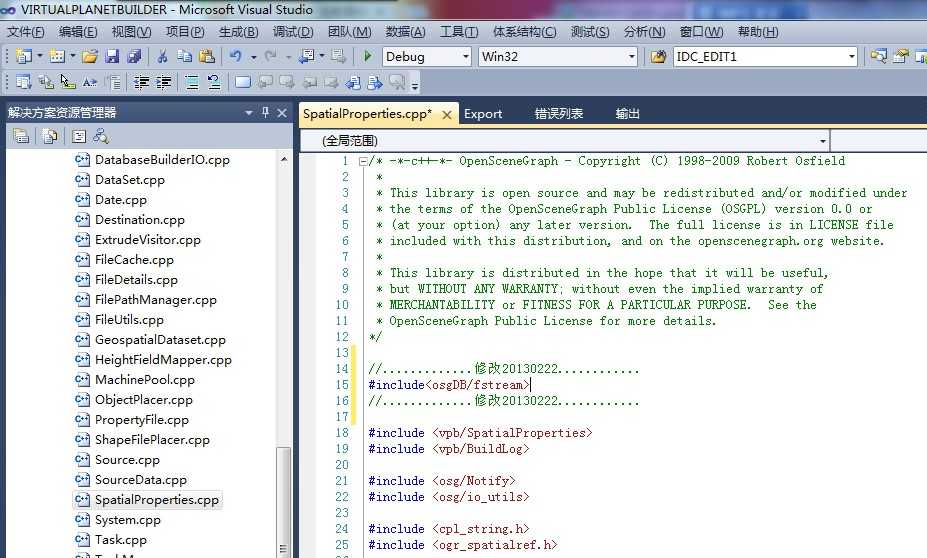The image size is (927, 558).
Task: Open the Solution Explorer Properties icon
Action: pos(21,137)
